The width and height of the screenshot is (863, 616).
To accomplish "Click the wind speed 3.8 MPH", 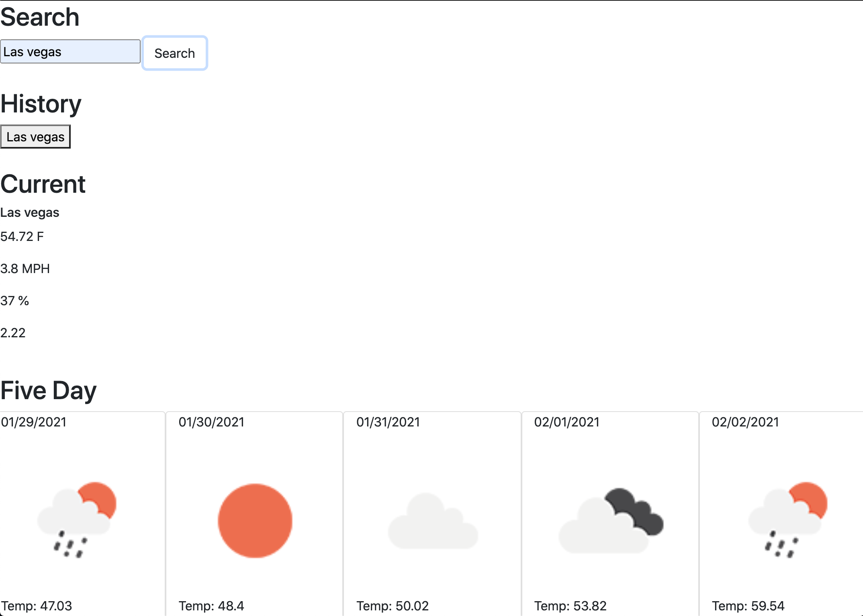I will 25,269.
